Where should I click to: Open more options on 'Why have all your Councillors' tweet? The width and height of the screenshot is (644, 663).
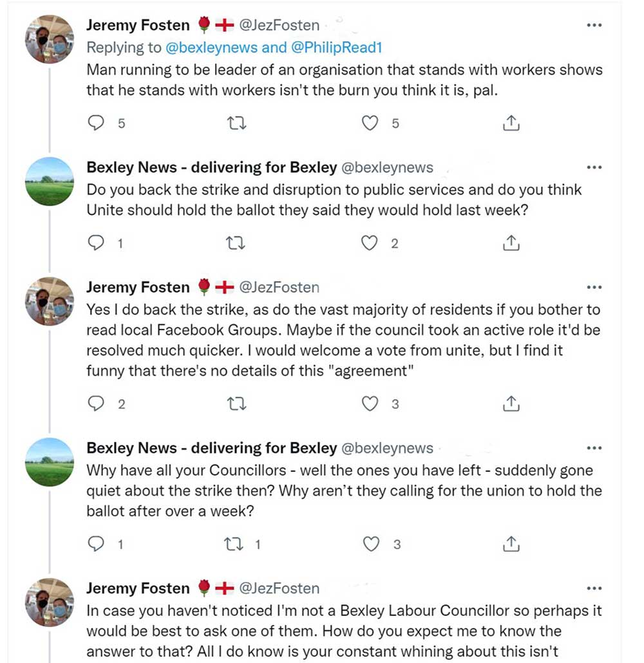[594, 448]
